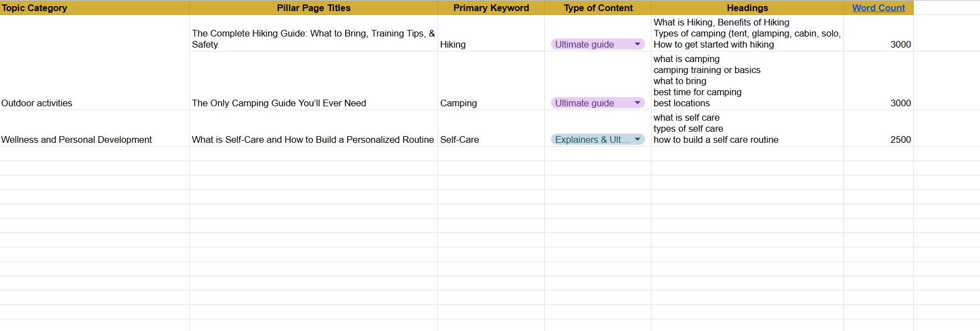Select the Pillar Page Titles header cell

314,8
